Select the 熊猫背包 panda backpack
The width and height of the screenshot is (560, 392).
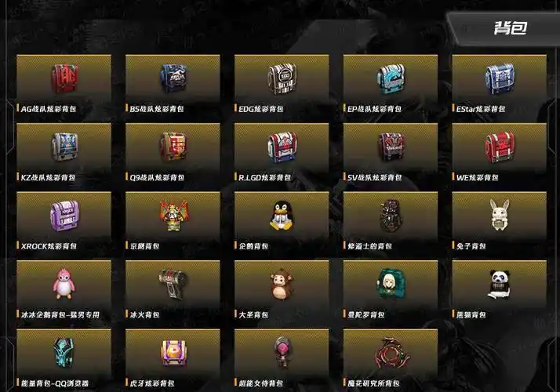click(x=499, y=284)
